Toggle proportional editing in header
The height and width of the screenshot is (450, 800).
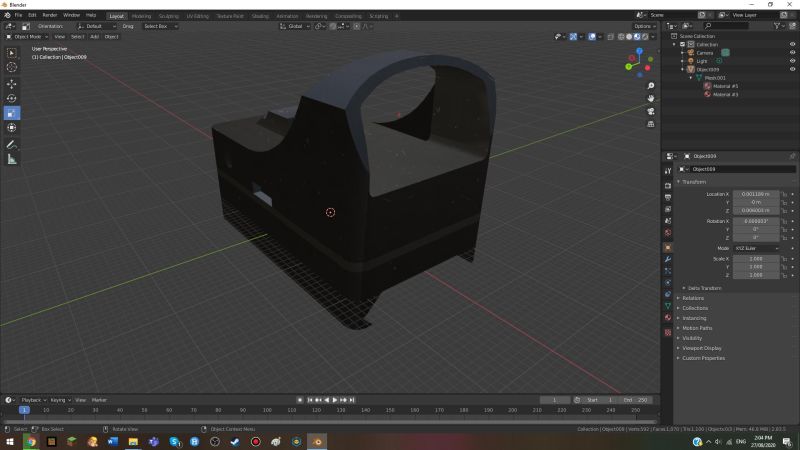coord(357,26)
